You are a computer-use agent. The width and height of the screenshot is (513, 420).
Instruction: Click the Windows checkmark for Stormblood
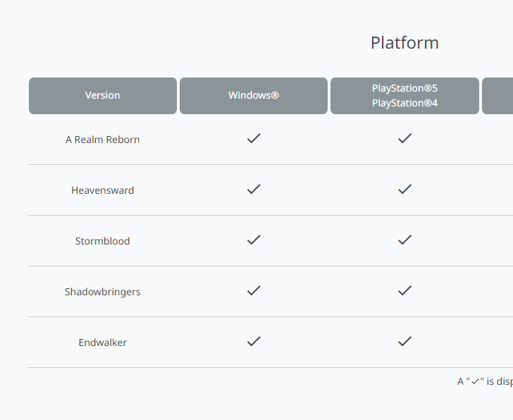tap(254, 240)
